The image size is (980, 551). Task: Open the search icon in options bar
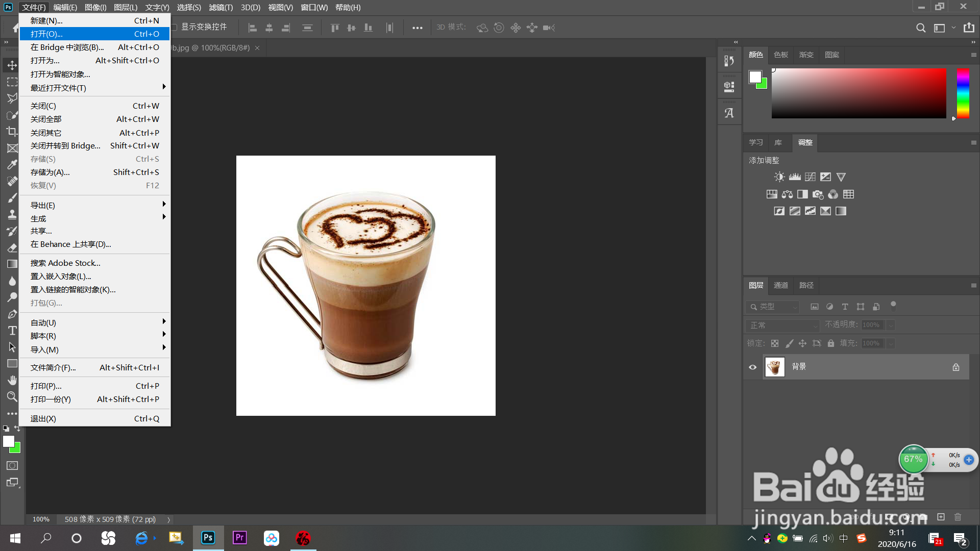tap(920, 28)
